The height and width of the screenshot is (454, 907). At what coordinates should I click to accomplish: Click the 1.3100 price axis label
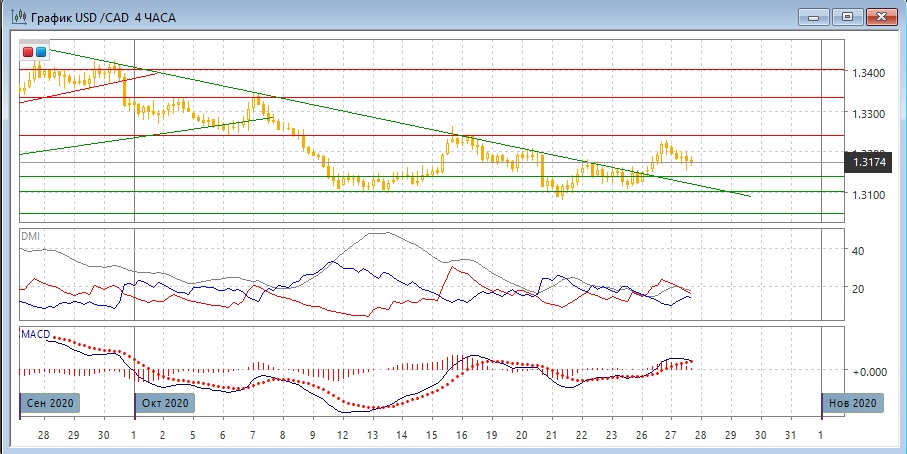[868, 194]
